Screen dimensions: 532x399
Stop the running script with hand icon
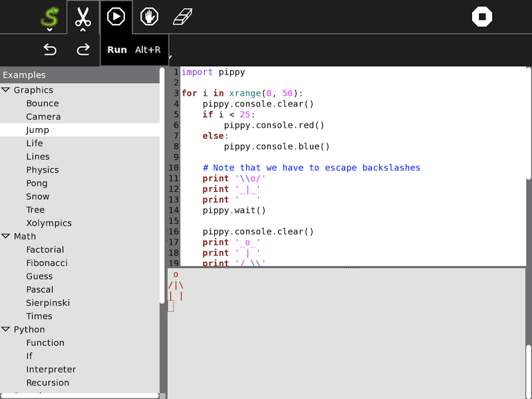pyautogui.click(x=149, y=17)
